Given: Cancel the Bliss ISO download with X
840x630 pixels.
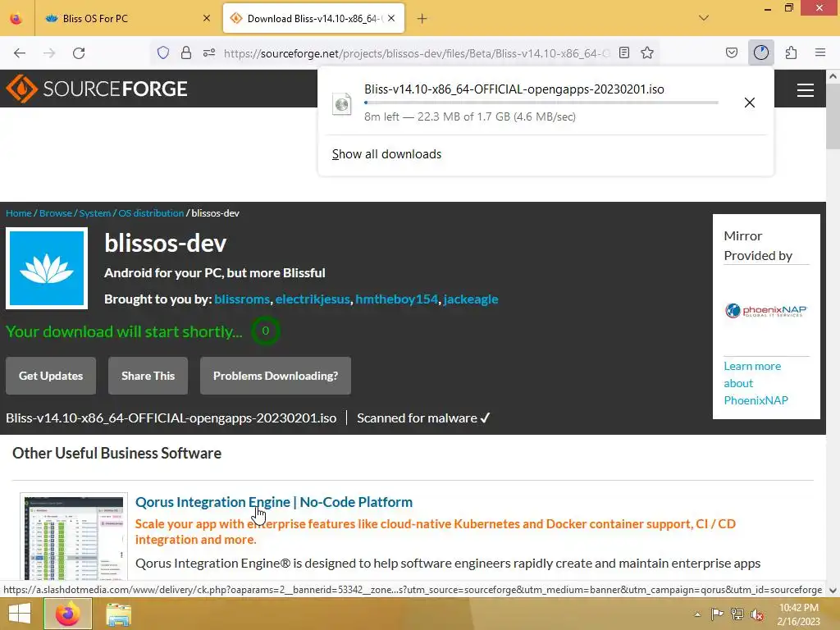Looking at the screenshot, I should point(750,103).
